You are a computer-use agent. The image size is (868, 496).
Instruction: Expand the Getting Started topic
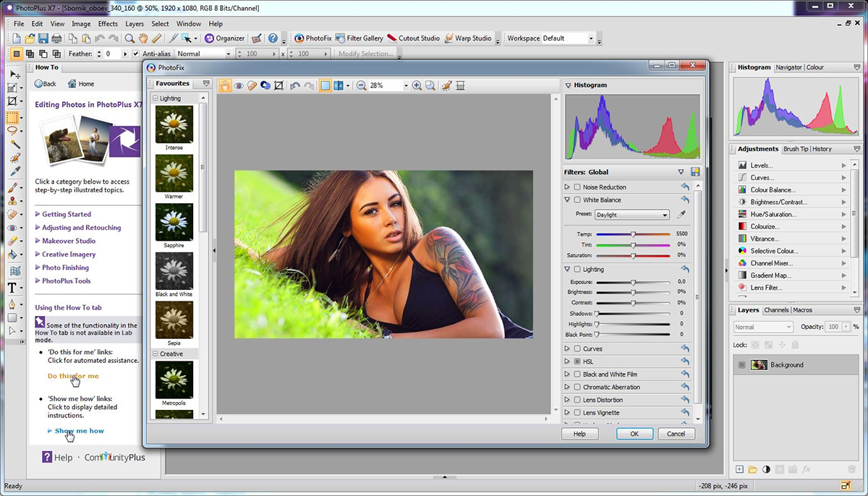[x=66, y=214]
